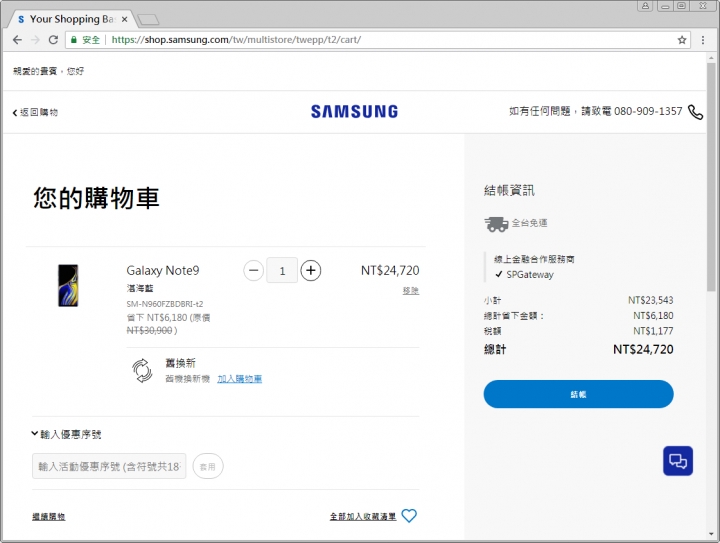This screenshot has height=543, width=720.
Task: Bookmark page with the star icon
Action: pos(682,40)
